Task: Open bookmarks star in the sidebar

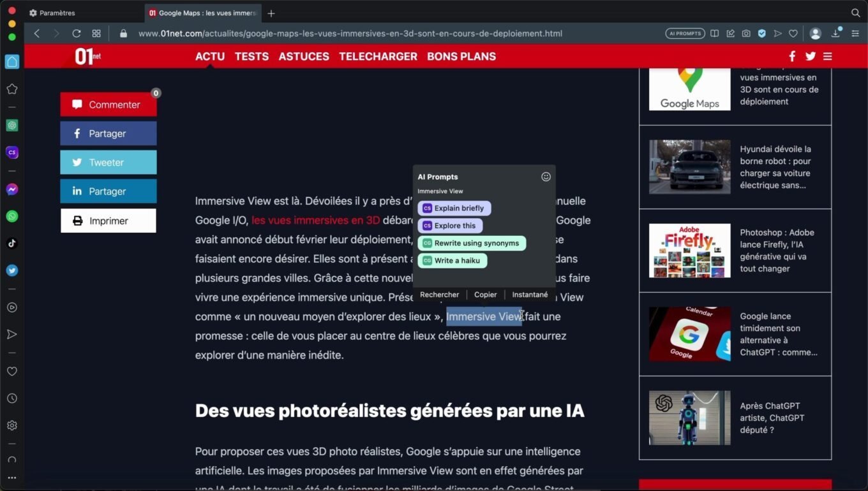Action: [12, 89]
